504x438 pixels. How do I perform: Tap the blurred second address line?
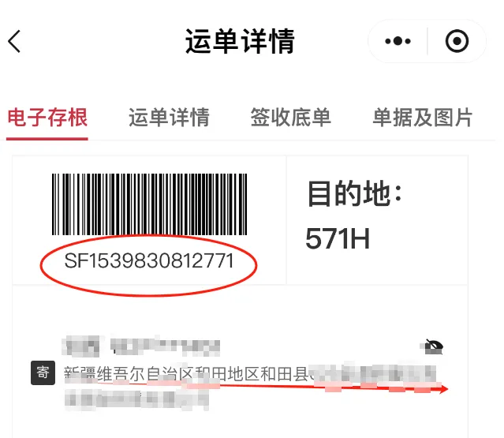[136, 400]
